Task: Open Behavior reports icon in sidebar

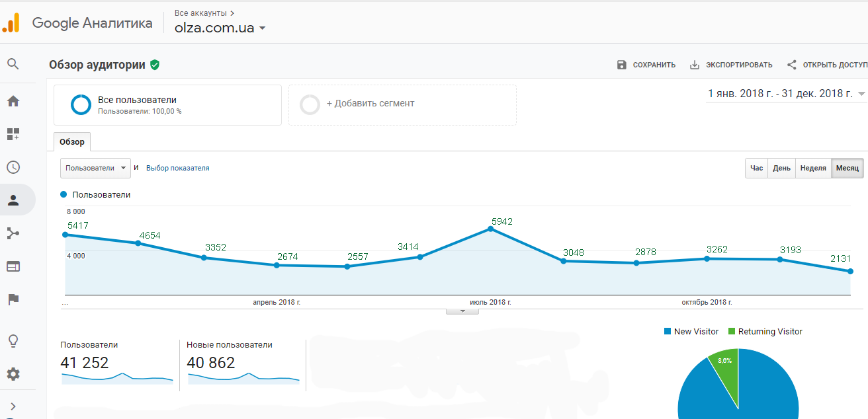Action: 13,266
